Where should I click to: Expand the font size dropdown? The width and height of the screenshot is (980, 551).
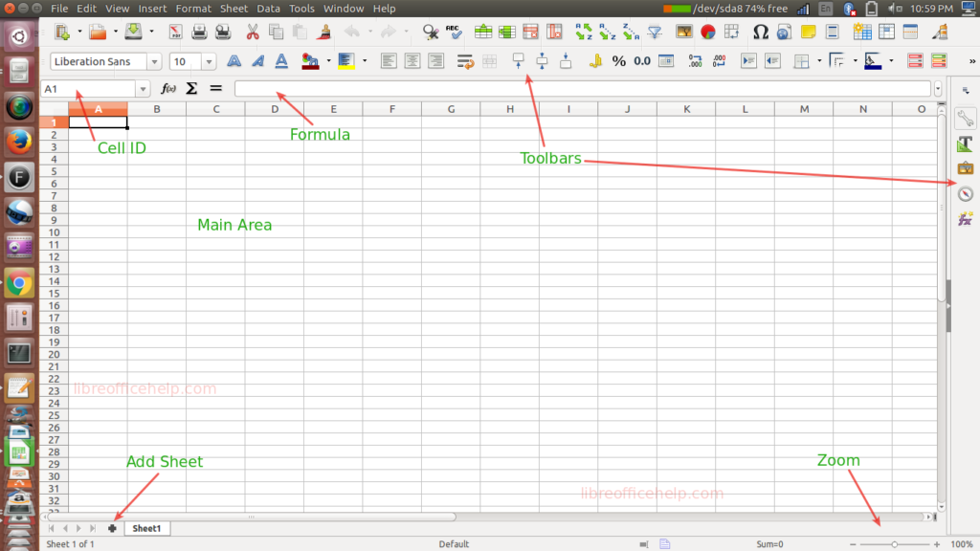(209, 62)
